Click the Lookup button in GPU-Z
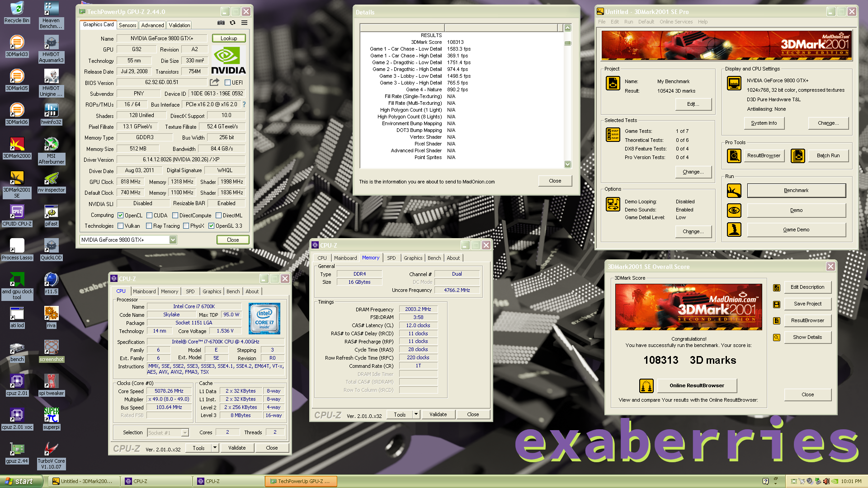Screen dimensions: 868x488 229,38
